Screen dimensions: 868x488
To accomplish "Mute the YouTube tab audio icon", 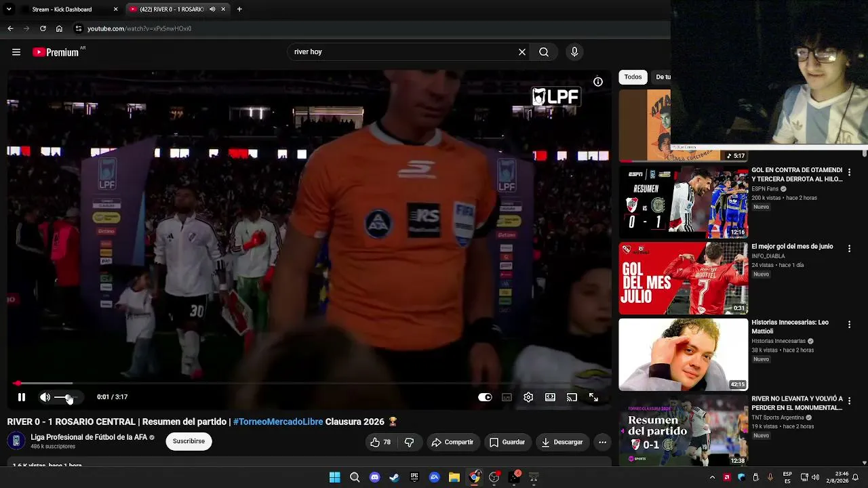I will pos(212,9).
